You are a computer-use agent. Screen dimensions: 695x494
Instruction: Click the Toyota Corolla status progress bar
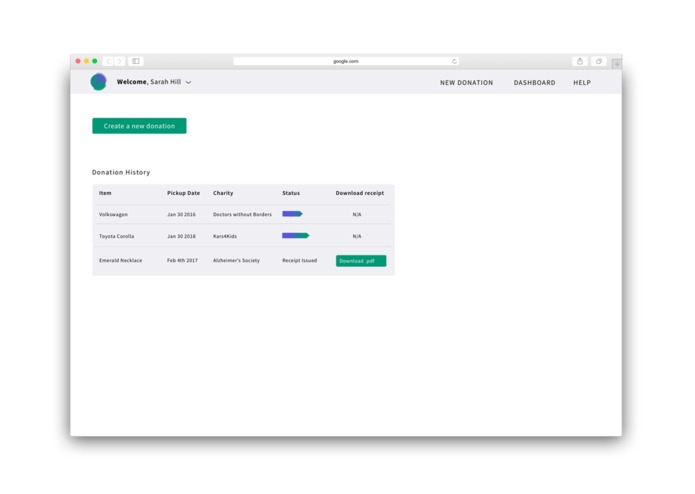[x=296, y=236]
